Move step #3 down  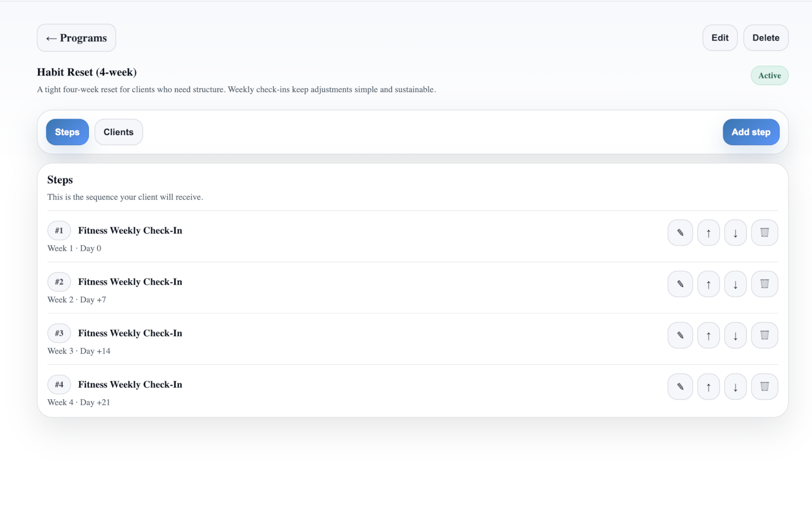tap(735, 335)
